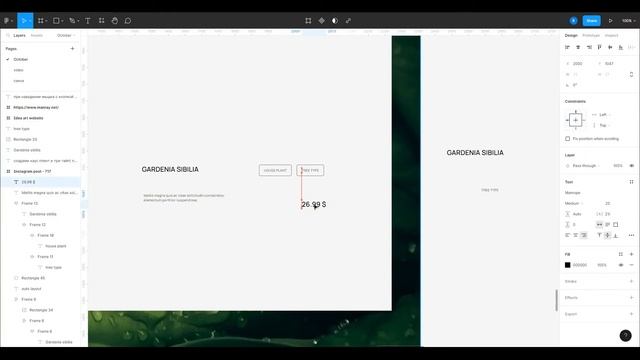
Task: Click HOUSE PLANT tag on canvas
Action: (275, 170)
